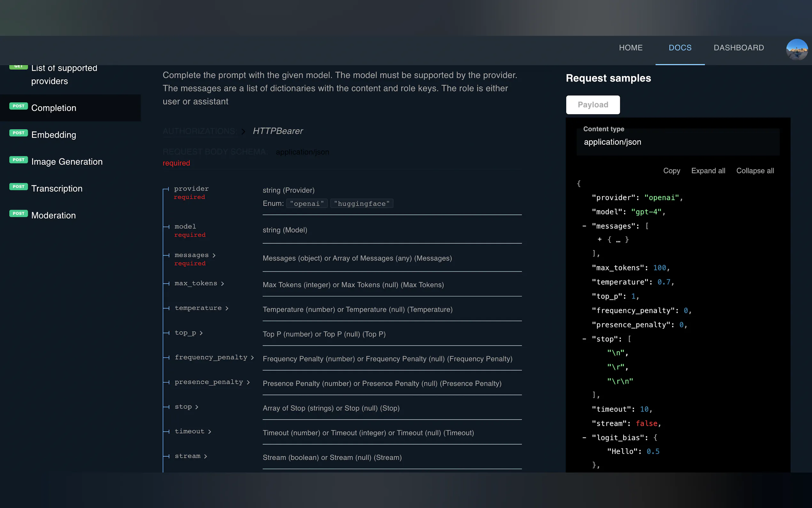Expand the temperature schema field
Image resolution: width=812 pixels, height=508 pixels.
pos(227,308)
